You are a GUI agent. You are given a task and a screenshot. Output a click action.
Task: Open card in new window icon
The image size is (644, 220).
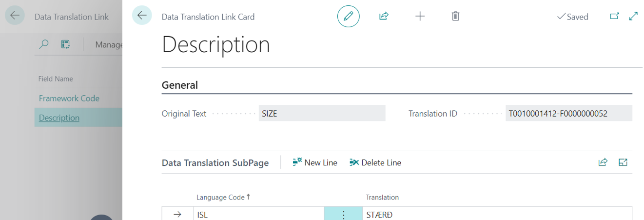point(614,17)
